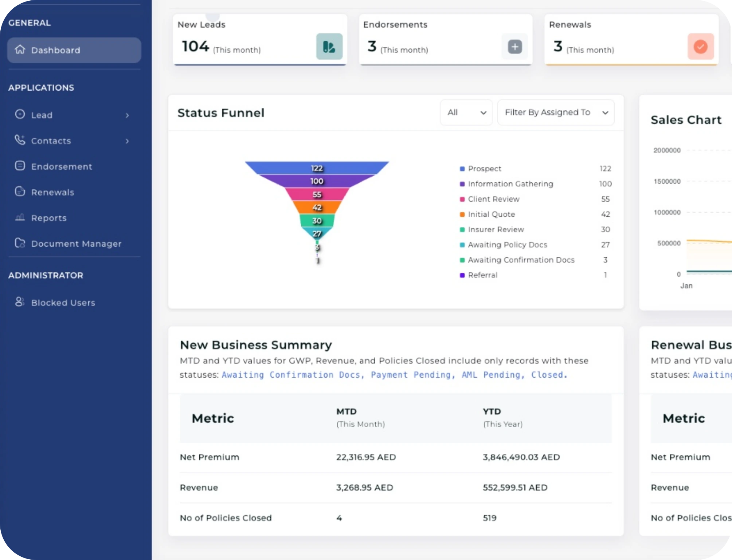Open Reports via the chart icon

[20, 218]
